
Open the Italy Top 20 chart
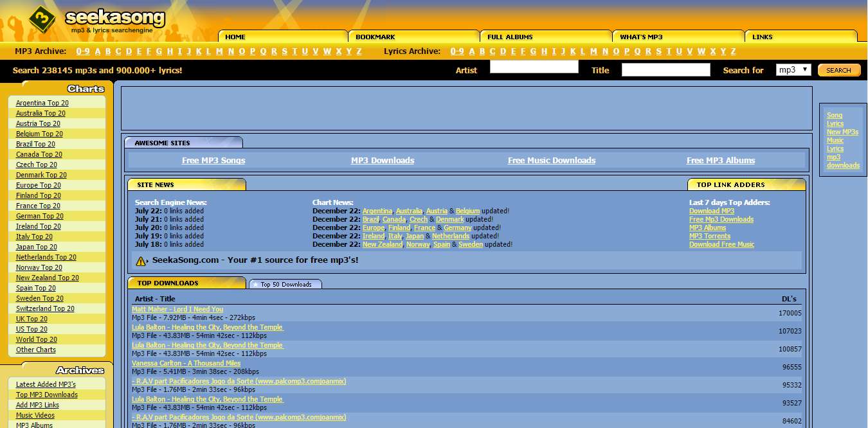coord(34,236)
